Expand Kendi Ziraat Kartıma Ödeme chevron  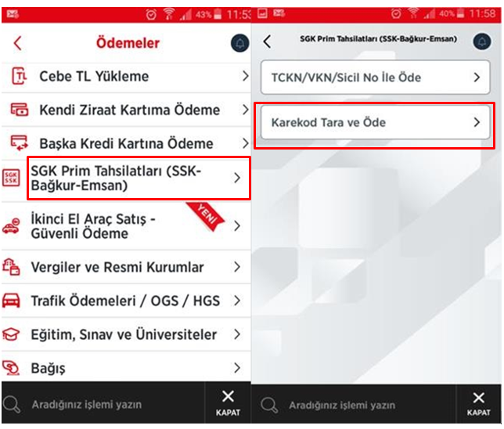tap(245, 110)
